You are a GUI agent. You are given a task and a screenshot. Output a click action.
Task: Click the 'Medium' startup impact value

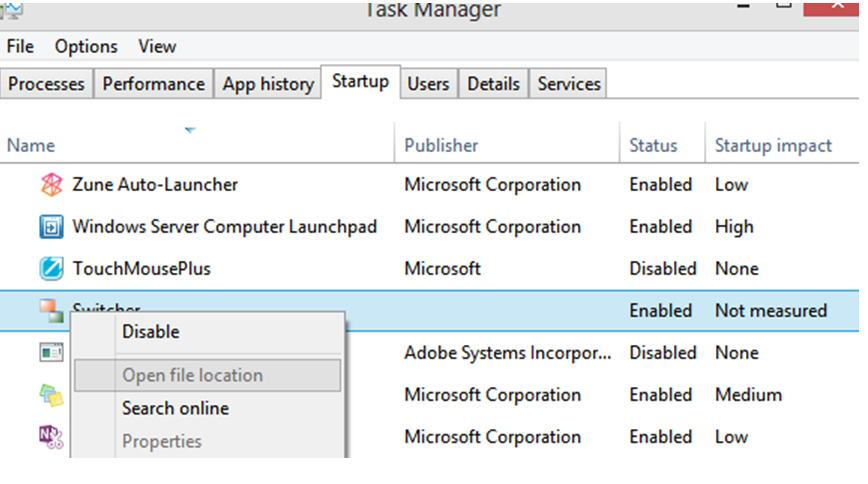tap(748, 395)
